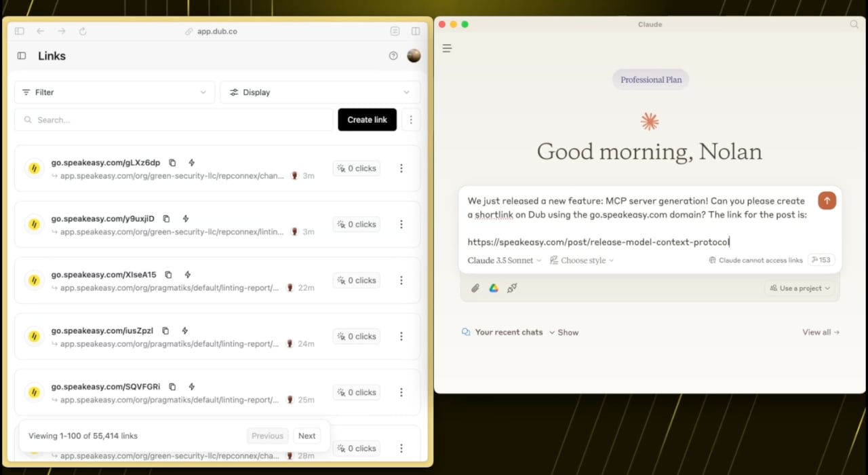The image size is (868, 475).
Task: Copy the go.speakeasy.com/iusZpzl short link
Action: pyautogui.click(x=165, y=330)
